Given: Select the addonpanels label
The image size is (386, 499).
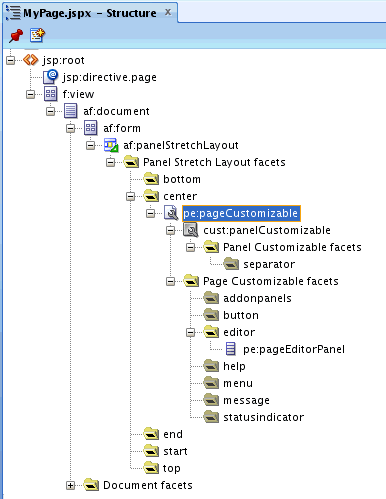Looking at the screenshot, I should pyautogui.click(x=257, y=298).
